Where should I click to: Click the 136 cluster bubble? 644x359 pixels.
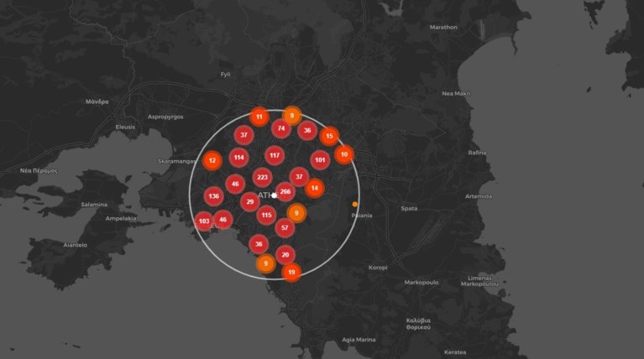[x=213, y=196]
